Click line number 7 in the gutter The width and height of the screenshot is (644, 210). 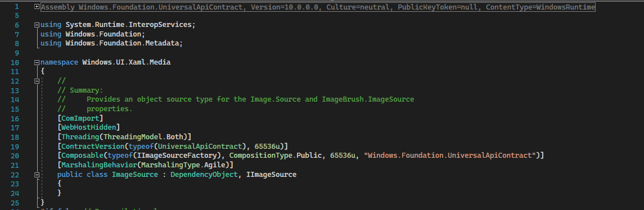pyautogui.click(x=17, y=34)
